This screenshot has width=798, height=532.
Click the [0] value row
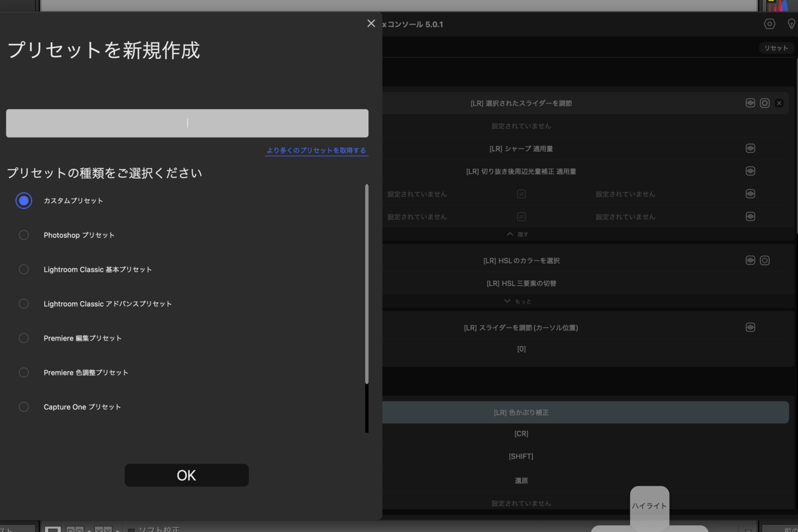[521, 349]
